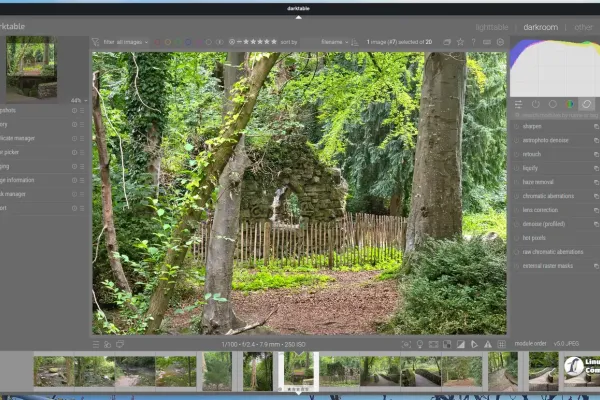Turn on the retouch module
This screenshot has width=600, height=400.
[x=516, y=154]
